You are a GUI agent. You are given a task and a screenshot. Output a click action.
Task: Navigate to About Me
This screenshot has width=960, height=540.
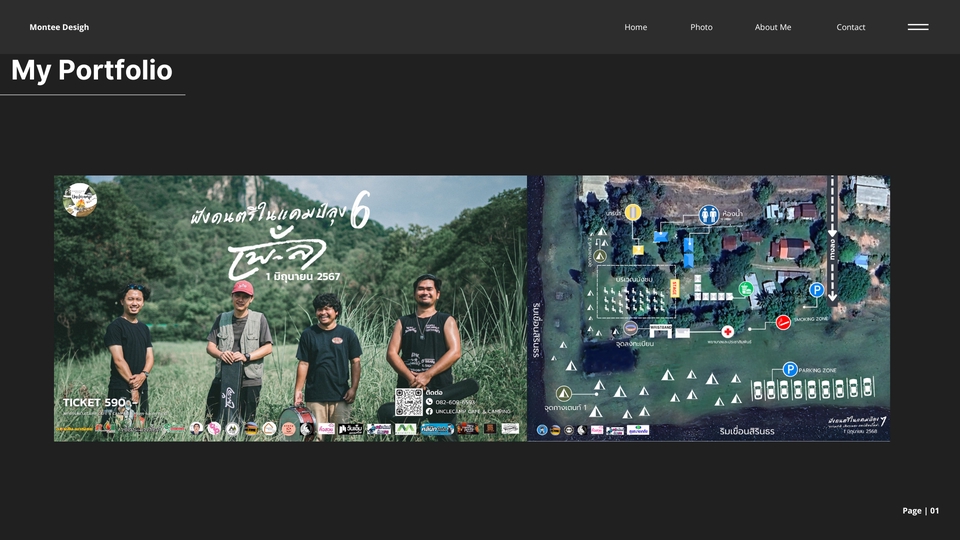[x=772, y=27]
